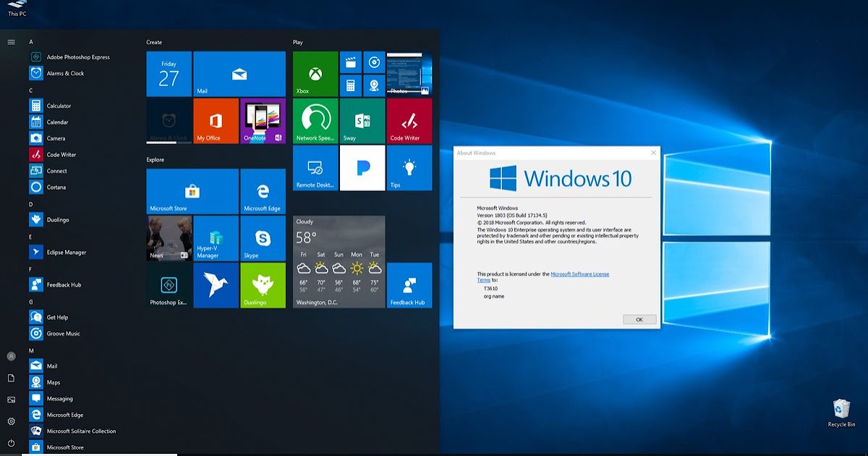The height and width of the screenshot is (456, 868).
Task: Launch the Microsoft Edge tile
Action: click(x=263, y=191)
